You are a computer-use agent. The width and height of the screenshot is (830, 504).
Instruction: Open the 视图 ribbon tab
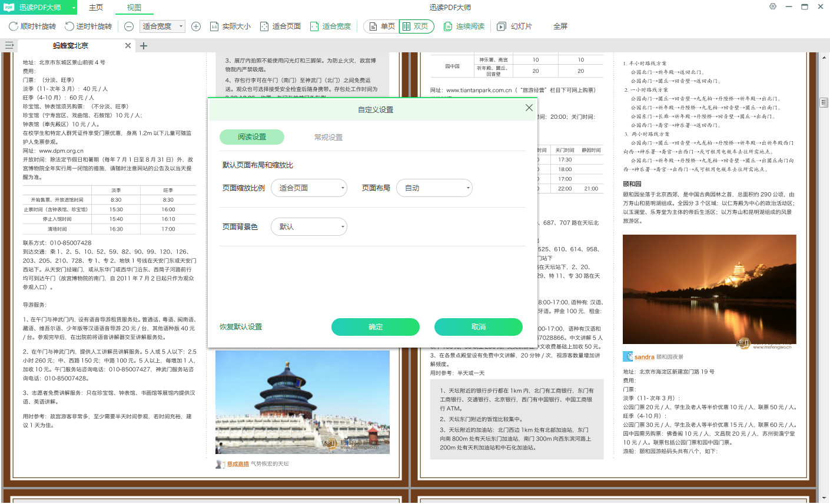coord(134,8)
